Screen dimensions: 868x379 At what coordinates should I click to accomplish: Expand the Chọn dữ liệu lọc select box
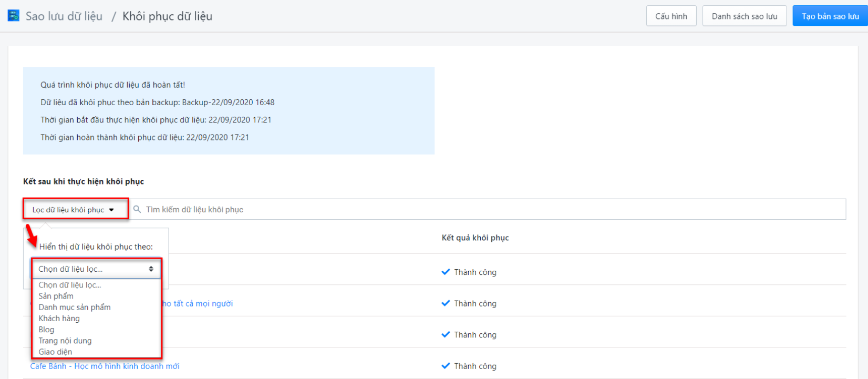tap(96, 269)
